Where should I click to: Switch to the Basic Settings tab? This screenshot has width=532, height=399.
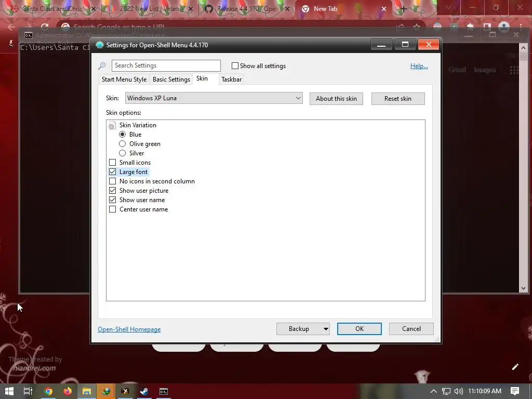[x=171, y=79]
